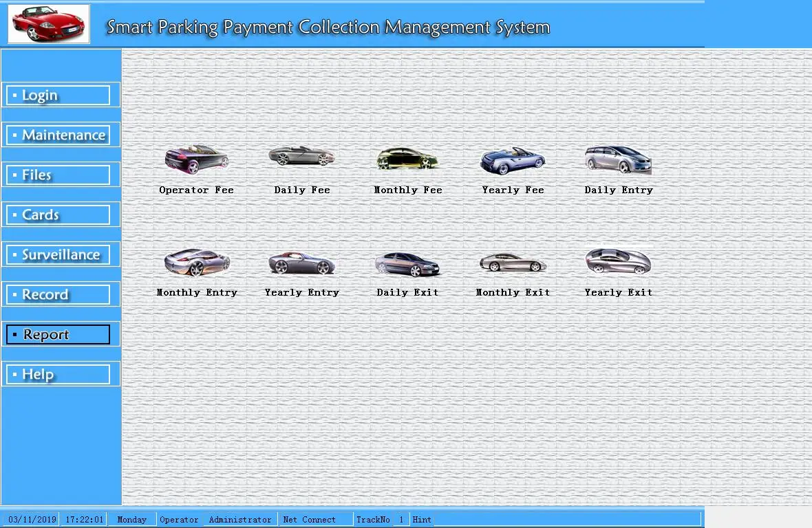Select the Monthly Entry car icon
Viewport: 812px width, 528px height.
coord(196,261)
